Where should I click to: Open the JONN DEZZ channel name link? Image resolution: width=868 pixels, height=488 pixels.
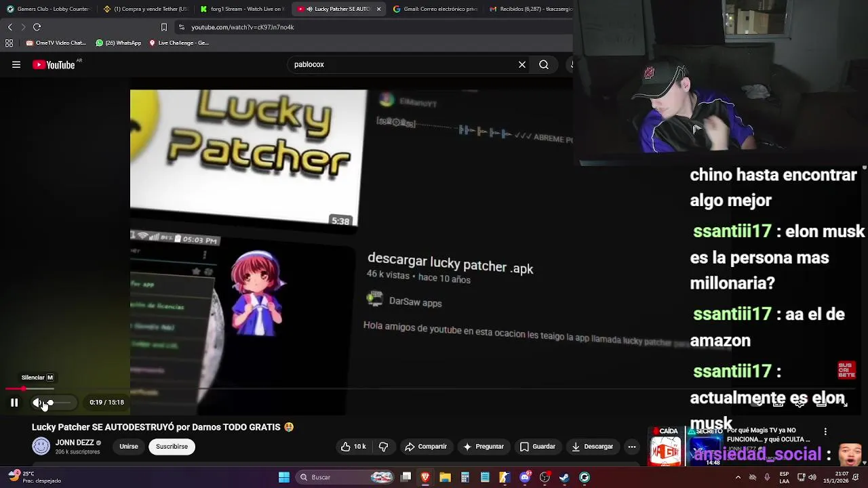point(75,443)
